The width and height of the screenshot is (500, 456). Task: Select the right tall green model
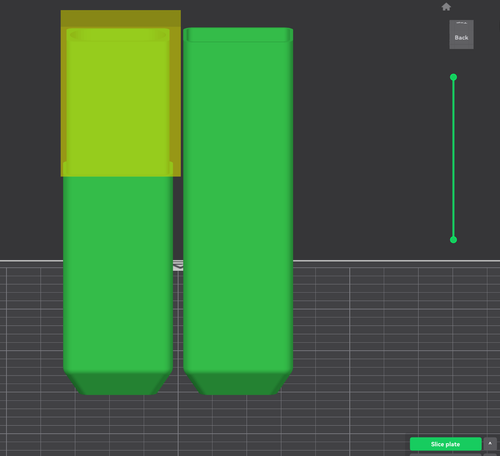click(238, 211)
